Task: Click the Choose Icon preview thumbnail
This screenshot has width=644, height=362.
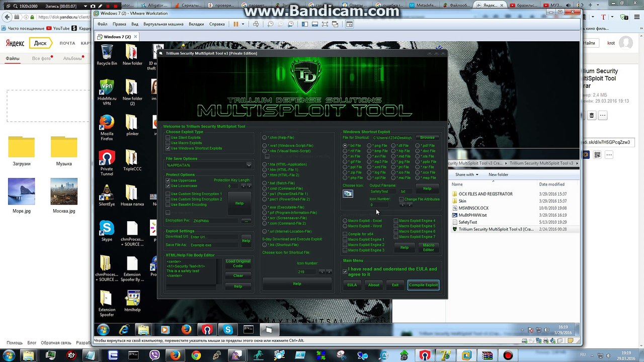Action: (348, 194)
